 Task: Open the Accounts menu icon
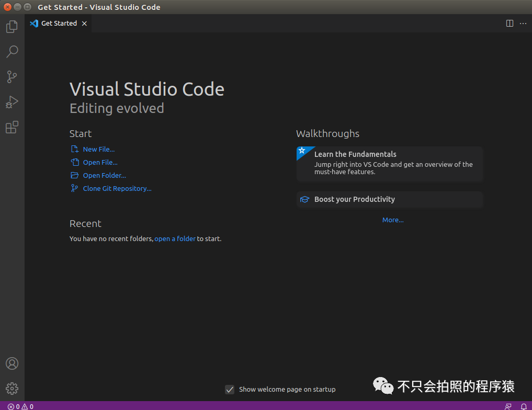(x=12, y=363)
